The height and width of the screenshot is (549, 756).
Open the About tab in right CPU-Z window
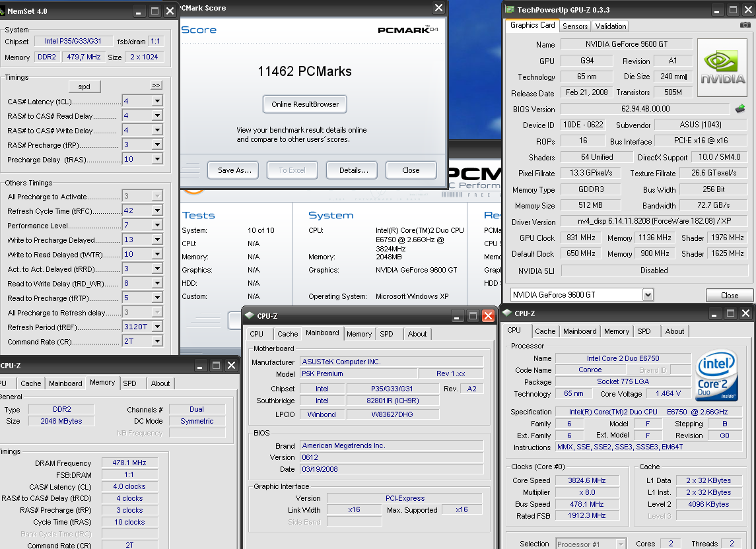tap(675, 331)
